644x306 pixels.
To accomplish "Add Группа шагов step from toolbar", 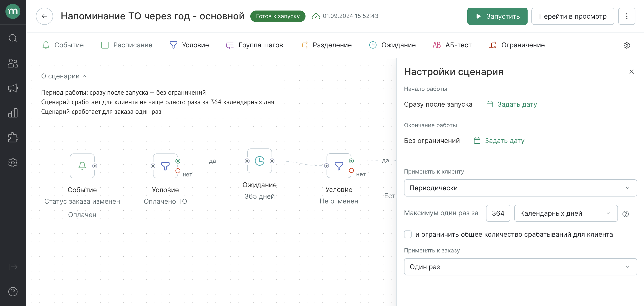I will (254, 45).
